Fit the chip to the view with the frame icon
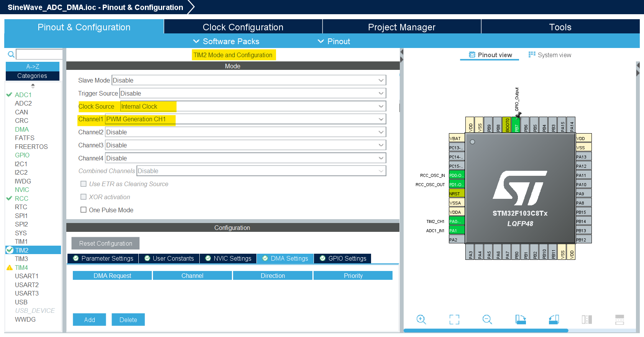 [454, 319]
